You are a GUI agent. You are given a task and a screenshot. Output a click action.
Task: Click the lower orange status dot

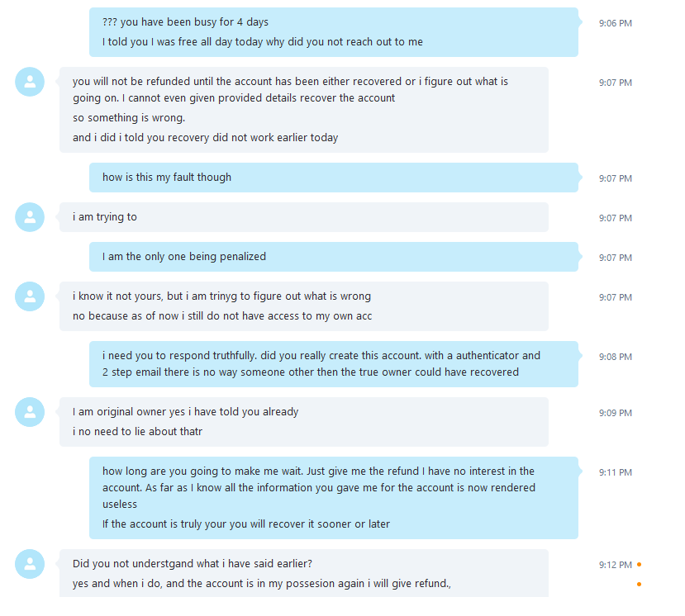[x=639, y=585]
